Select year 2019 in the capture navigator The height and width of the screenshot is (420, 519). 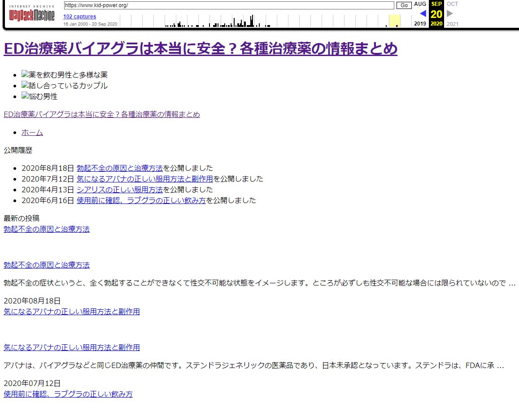point(420,24)
